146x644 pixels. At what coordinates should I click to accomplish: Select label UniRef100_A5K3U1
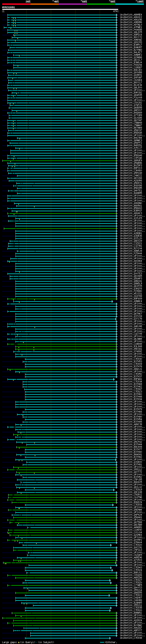[131, 349]
